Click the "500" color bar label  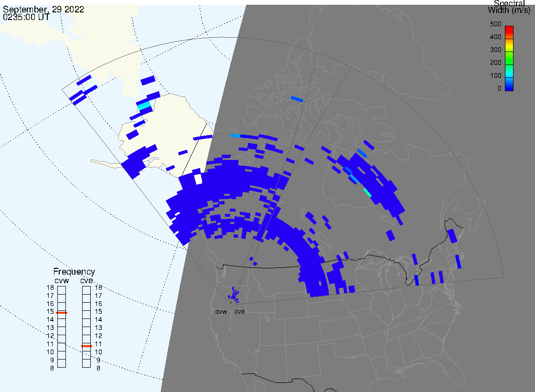click(x=495, y=24)
